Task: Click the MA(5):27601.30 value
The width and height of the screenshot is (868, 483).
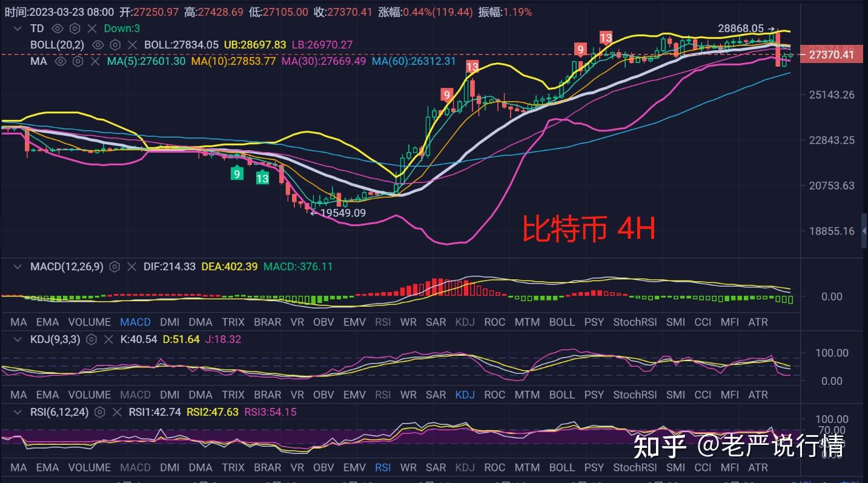Action: coord(146,61)
